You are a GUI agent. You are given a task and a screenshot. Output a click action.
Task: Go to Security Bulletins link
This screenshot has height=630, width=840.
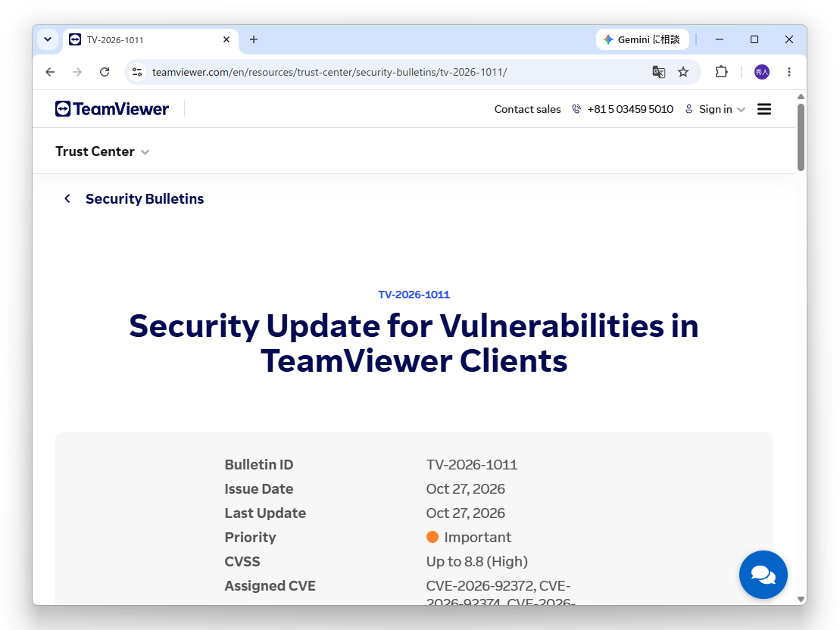[145, 198]
